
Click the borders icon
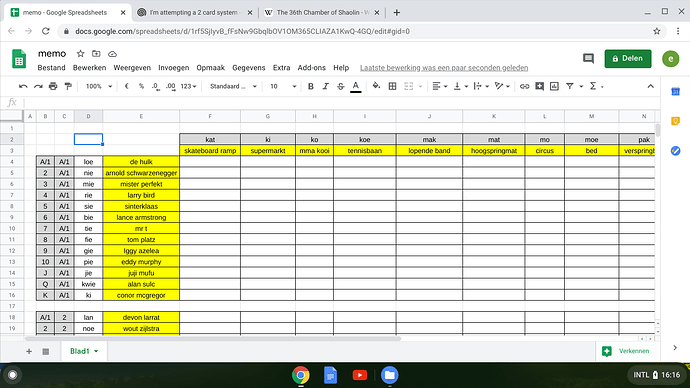(x=392, y=86)
